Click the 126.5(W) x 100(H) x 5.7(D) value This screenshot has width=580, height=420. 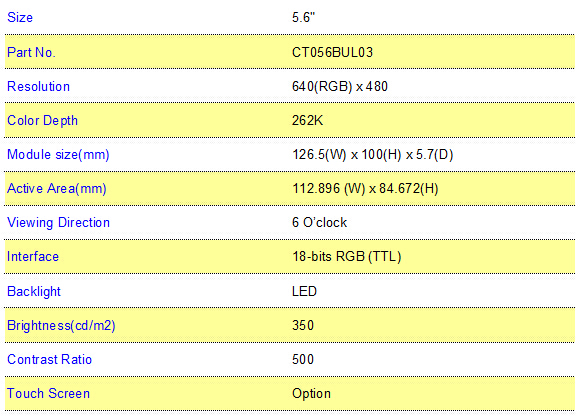pyautogui.click(x=372, y=155)
